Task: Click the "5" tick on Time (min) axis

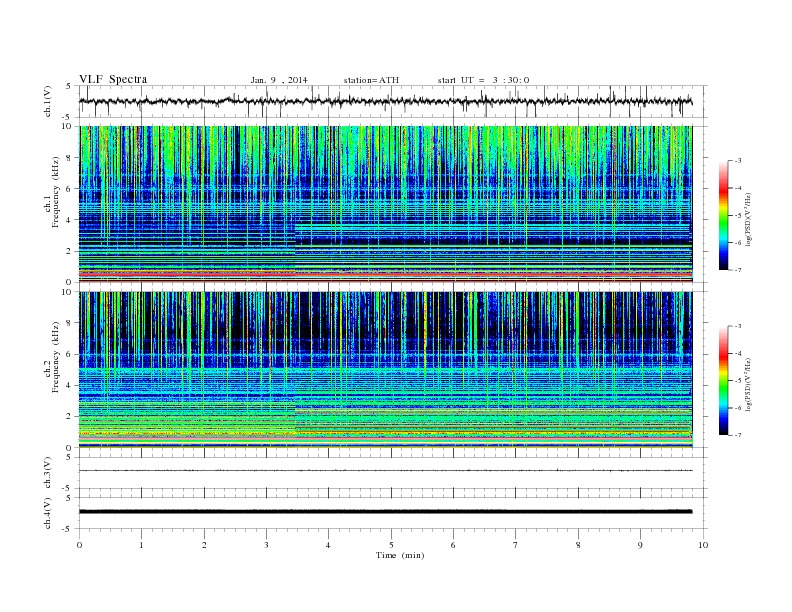Action: point(391,545)
